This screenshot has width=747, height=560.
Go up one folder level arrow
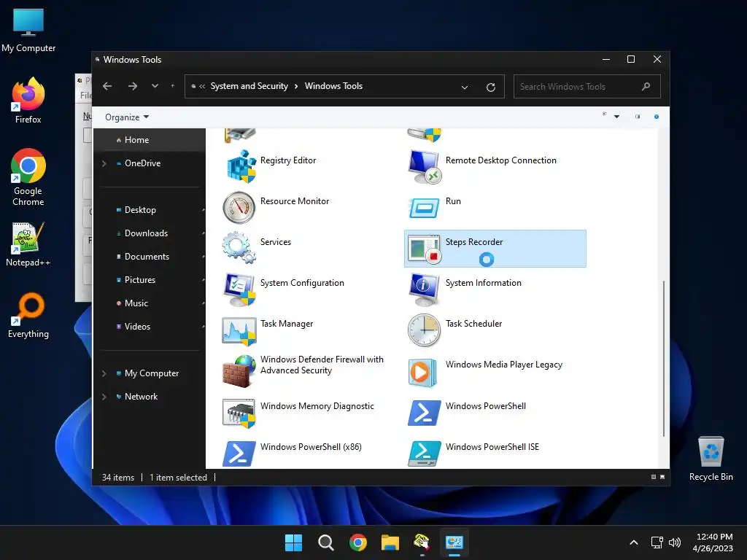point(172,86)
